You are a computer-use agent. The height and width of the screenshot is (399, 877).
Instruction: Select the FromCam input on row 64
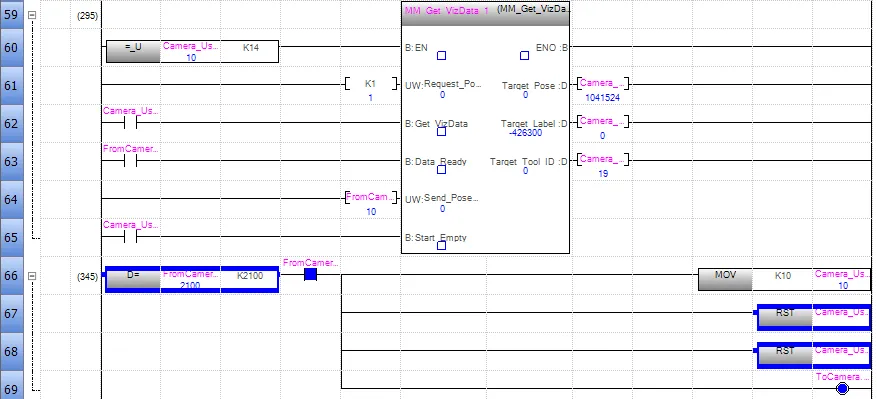pos(371,198)
